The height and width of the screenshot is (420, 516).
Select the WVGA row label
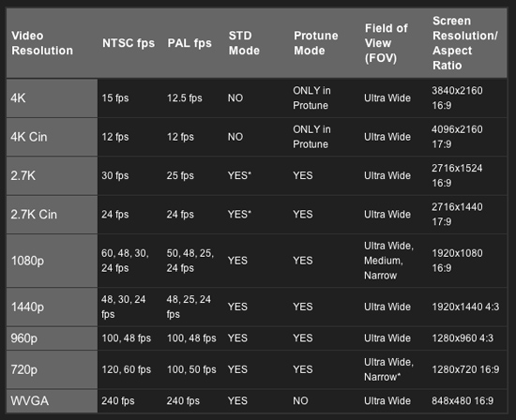[x=52, y=401]
